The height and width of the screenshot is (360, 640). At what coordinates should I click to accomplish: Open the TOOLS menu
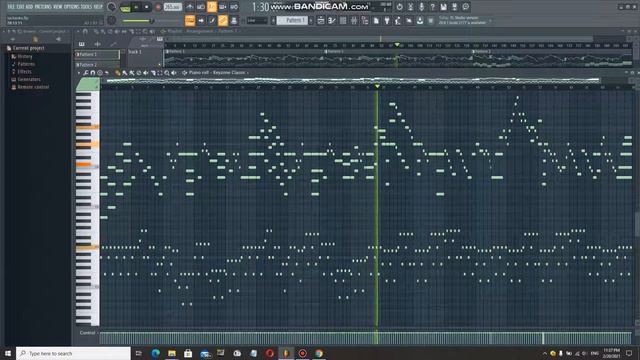click(87, 7)
